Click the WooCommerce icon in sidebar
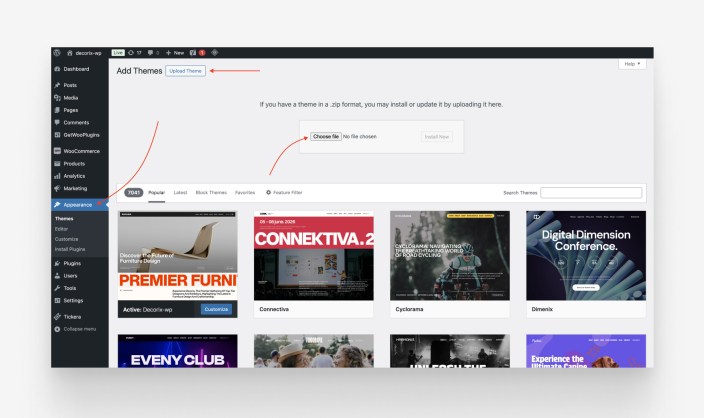Screen dimensions: 704x418 [x=57, y=151]
